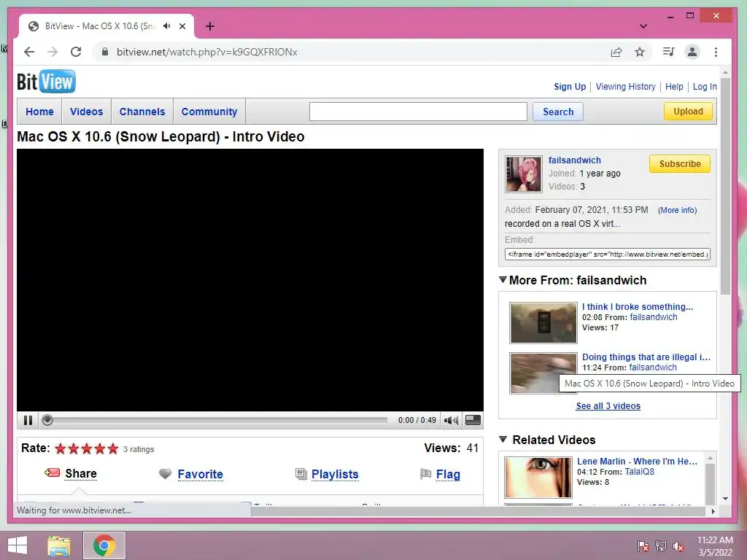This screenshot has height=560, width=747.
Task: Click the browser address bar URL
Action: (x=206, y=52)
